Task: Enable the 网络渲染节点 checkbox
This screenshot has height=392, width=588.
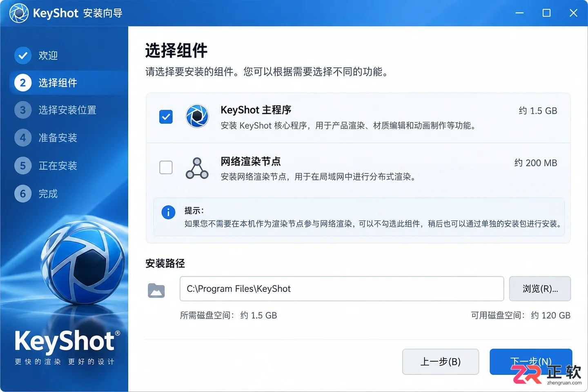Action: [x=166, y=167]
